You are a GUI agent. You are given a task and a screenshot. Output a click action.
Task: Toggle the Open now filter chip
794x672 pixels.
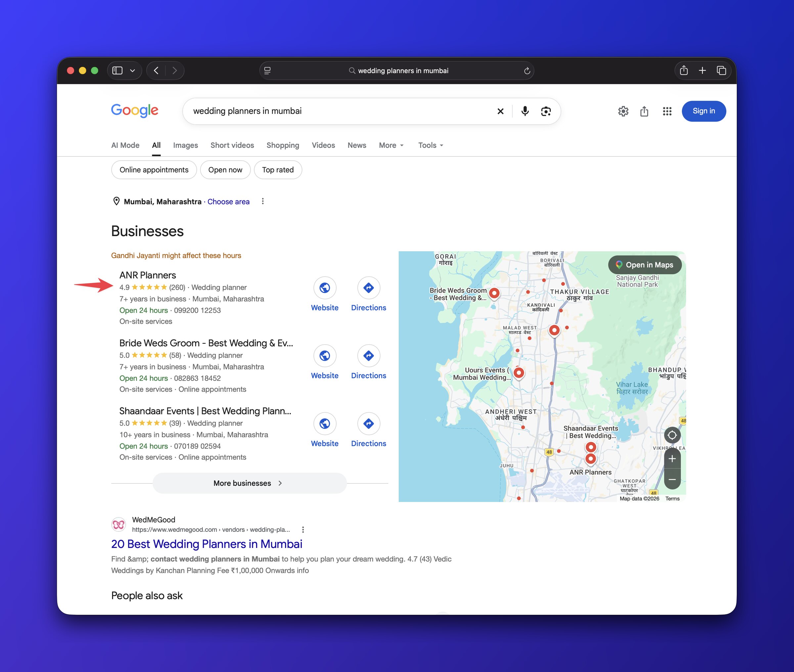[225, 170]
